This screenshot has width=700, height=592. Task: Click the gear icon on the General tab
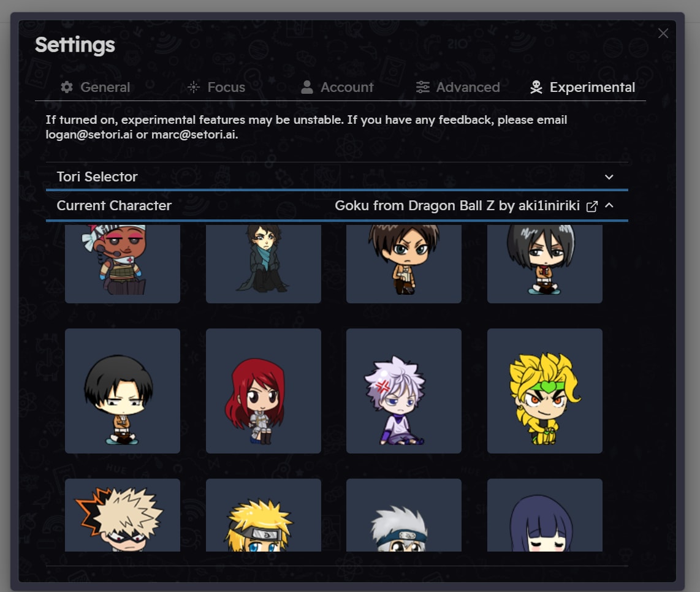pyautogui.click(x=67, y=87)
